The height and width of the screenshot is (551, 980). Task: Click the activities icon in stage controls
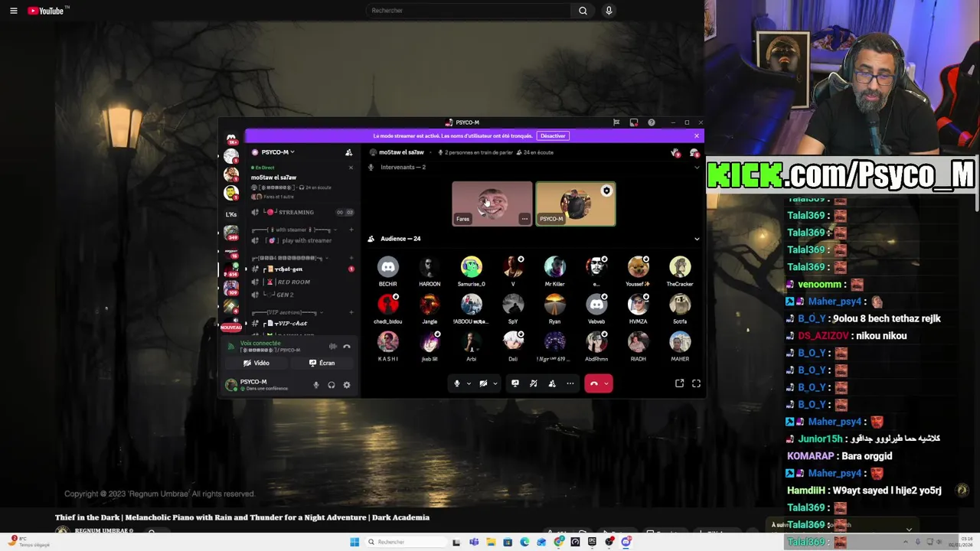(534, 383)
